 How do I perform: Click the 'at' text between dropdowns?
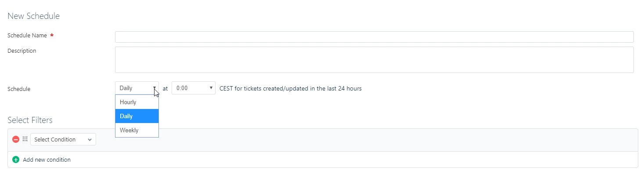pyautogui.click(x=165, y=88)
